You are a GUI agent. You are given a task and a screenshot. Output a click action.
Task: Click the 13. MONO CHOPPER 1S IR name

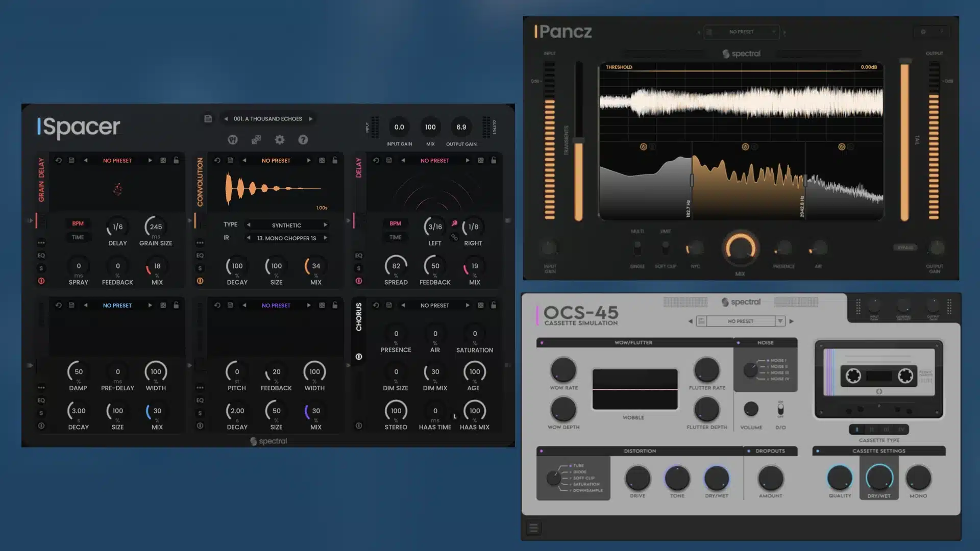click(x=286, y=238)
